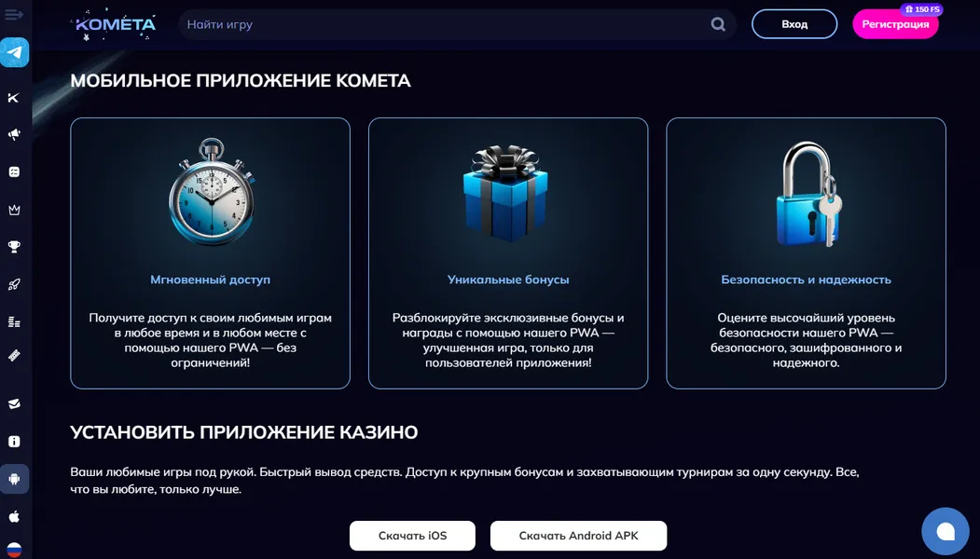Click the 150 FS bonus badge
The image size is (980, 559).
point(920,7)
